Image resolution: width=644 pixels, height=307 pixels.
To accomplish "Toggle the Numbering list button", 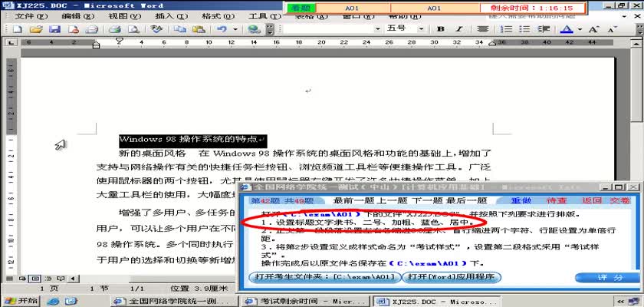I will click(508, 29).
